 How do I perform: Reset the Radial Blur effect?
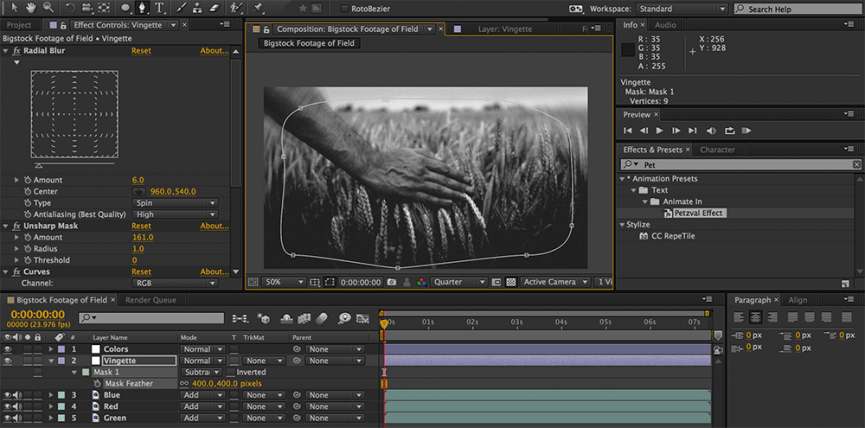(141, 51)
